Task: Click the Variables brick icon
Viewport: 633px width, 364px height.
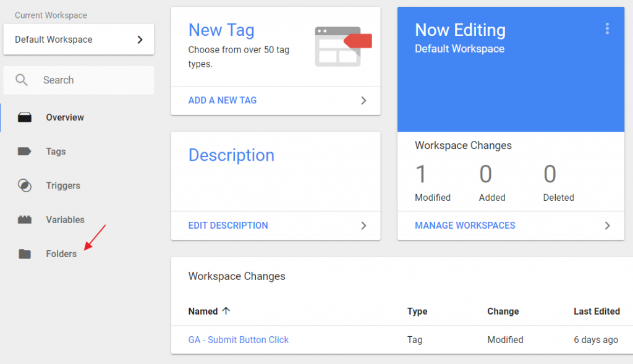Action: coord(25,219)
